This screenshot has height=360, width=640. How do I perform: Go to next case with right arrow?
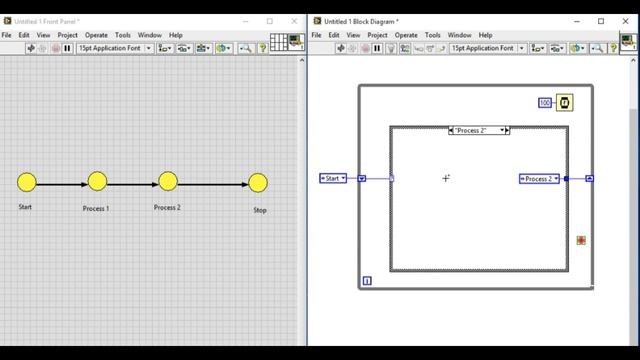(507, 130)
